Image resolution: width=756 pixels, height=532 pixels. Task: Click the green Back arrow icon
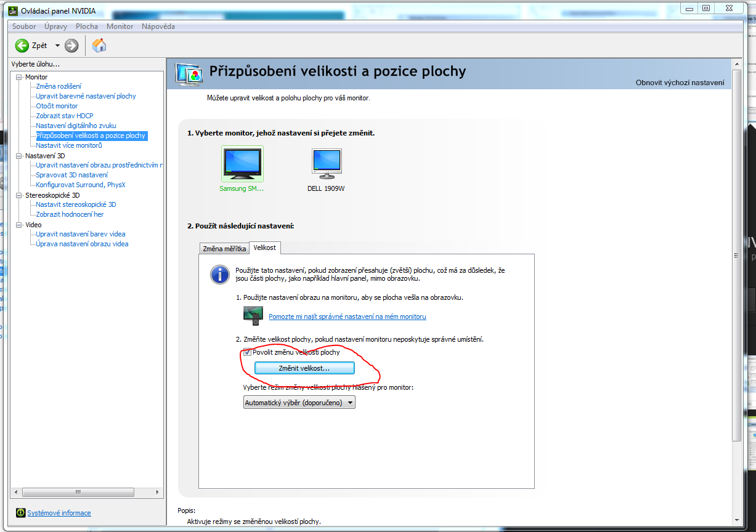click(22, 46)
